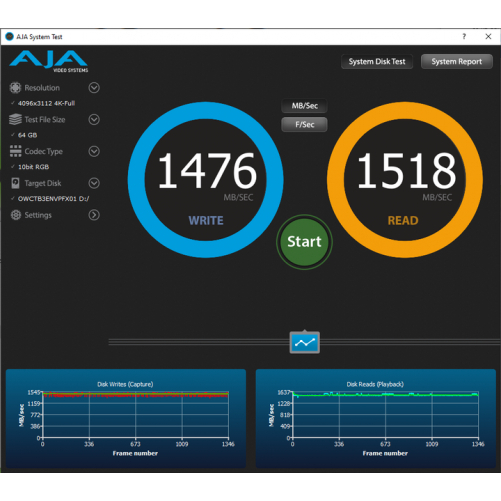The width and height of the screenshot is (501, 501).
Task: Click the AJA Video Systems logo
Action: click(49, 61)
